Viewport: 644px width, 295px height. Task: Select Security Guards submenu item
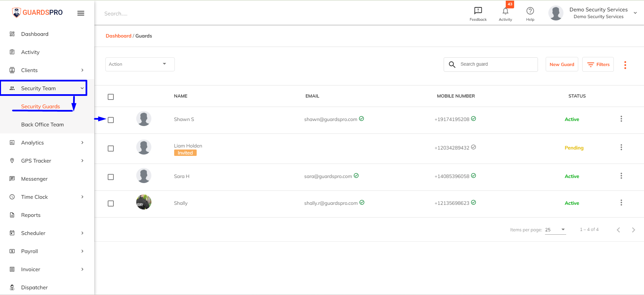[41, 106]
